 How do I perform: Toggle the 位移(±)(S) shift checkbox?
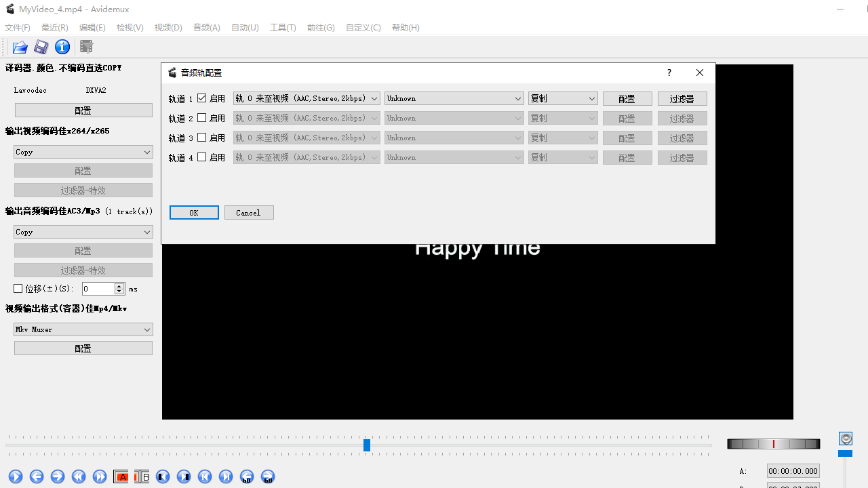(18, 288)
